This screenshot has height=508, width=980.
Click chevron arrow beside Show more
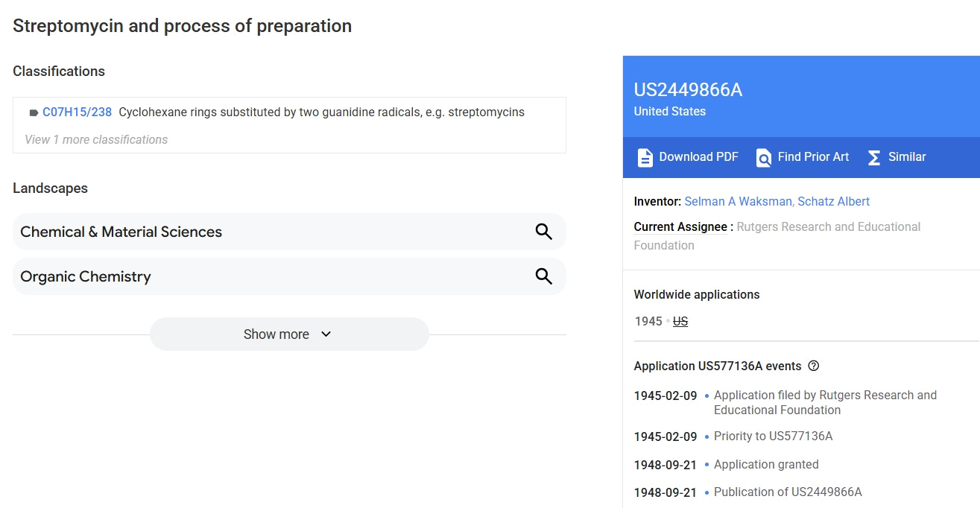(326, 334)
